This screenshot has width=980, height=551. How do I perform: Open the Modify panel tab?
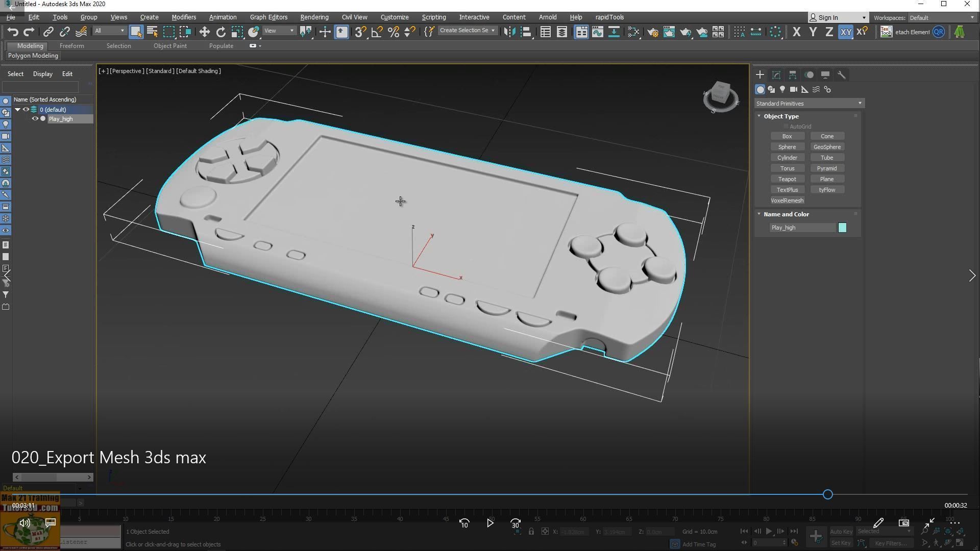pyautogui.click(x=776, y=75)
